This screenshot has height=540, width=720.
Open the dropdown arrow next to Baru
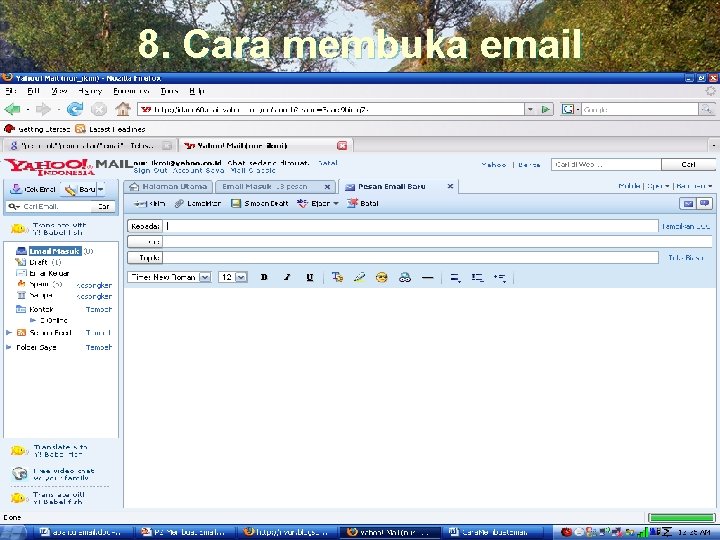(x=101, y=189)
